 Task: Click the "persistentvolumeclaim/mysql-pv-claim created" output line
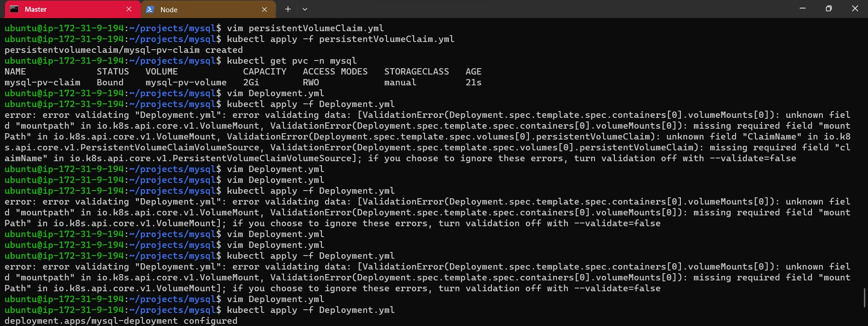tap(123, 50)
